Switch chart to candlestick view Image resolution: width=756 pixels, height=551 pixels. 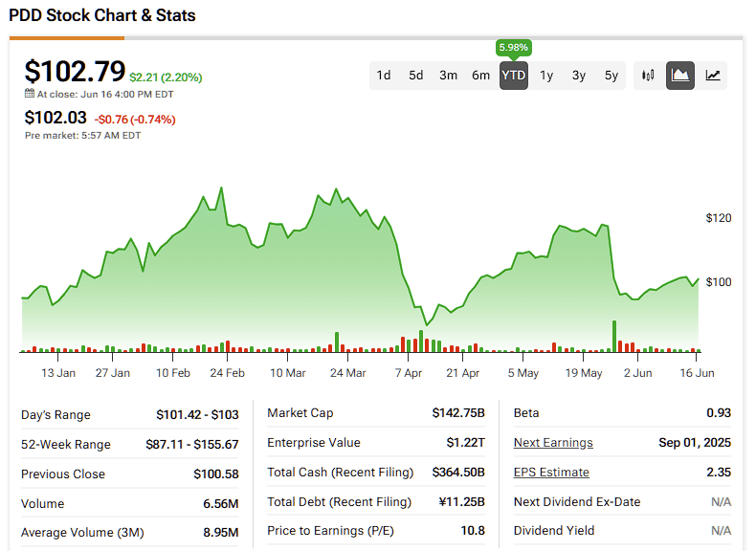pos(648,76)
